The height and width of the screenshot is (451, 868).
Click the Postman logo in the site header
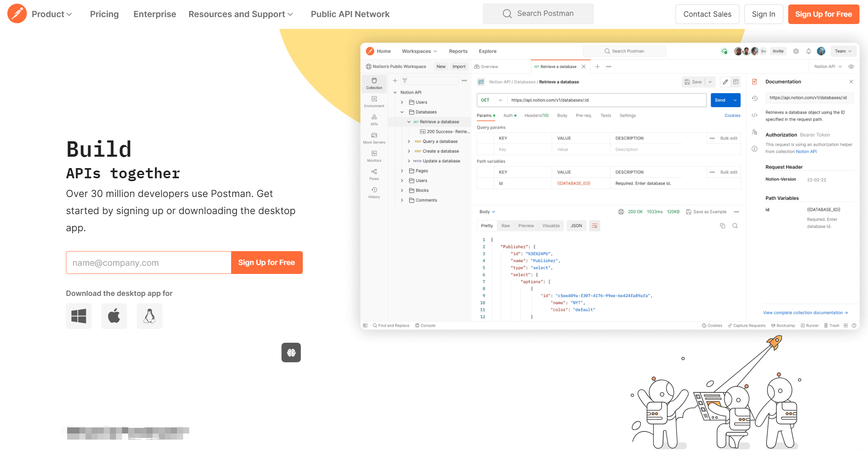coord(17,14)
